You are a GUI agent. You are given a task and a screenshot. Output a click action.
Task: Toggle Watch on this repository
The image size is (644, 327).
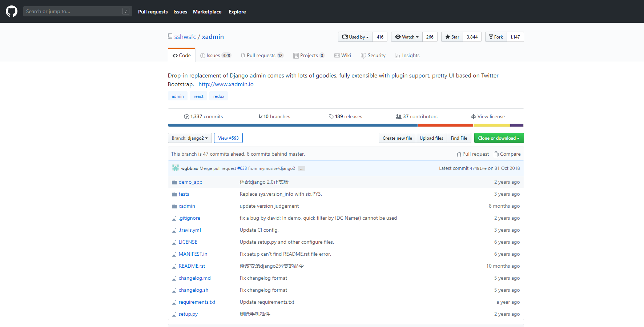(x=407, y=37)
